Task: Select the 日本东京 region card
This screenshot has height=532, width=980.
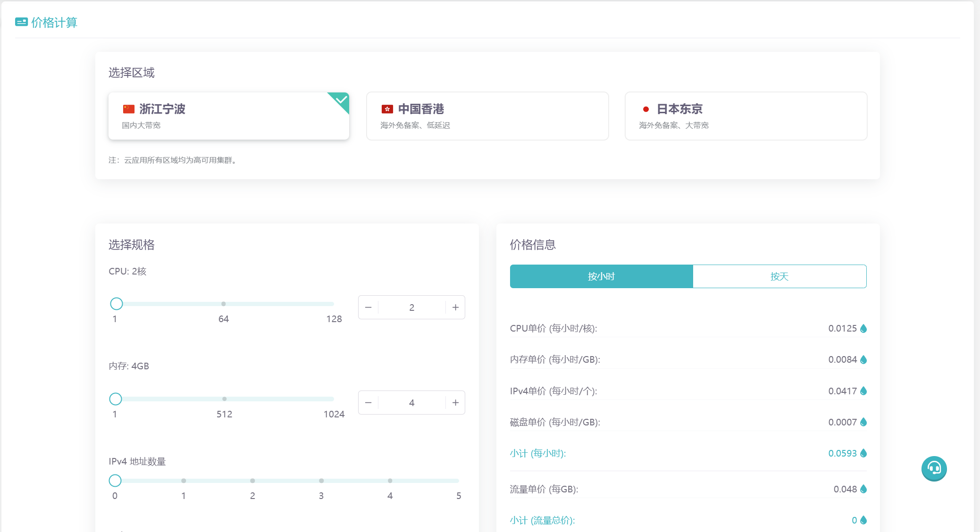Action: pyautogui.click(x=745, y=116)
